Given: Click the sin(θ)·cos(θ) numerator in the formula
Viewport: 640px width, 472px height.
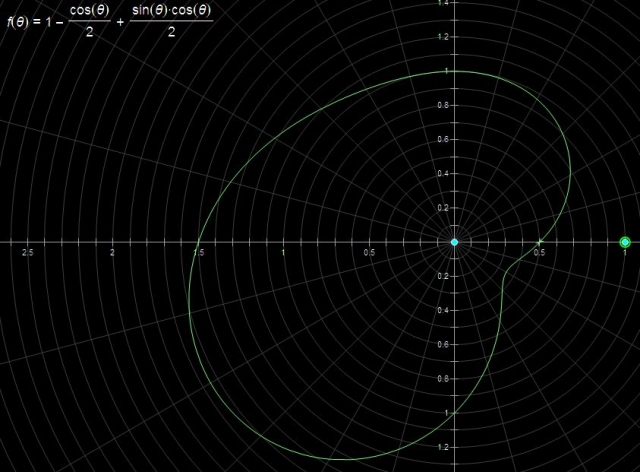Looking at the screenshot, I should [x=172, y=11].
